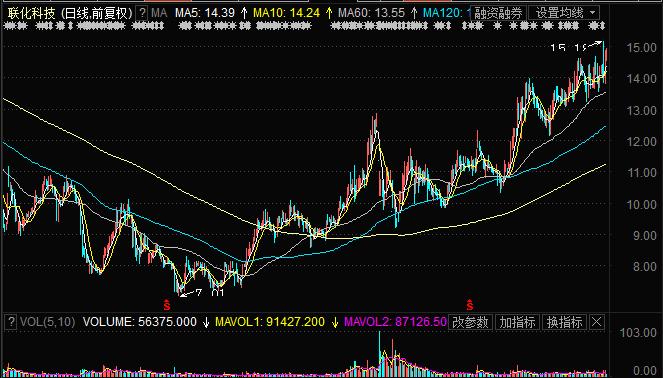Select the MA60 indicator label

371,13
